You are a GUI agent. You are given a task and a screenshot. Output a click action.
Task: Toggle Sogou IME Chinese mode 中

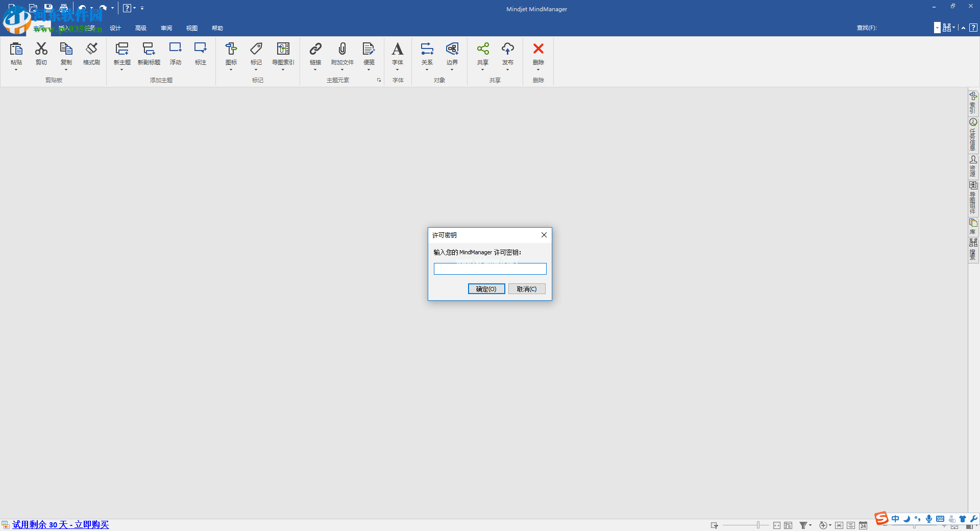(896, 519)
